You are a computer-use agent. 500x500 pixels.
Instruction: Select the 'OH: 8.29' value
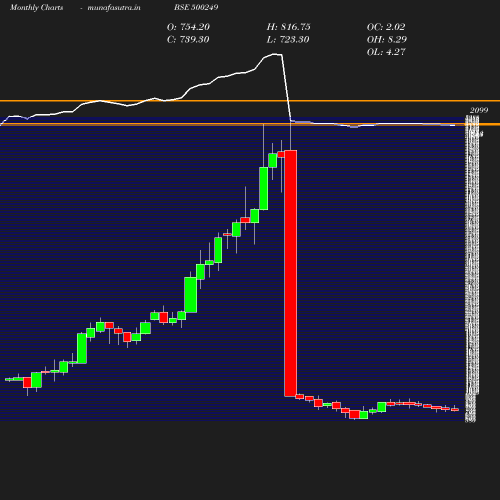pyautogui.click(x=387, y=40)
